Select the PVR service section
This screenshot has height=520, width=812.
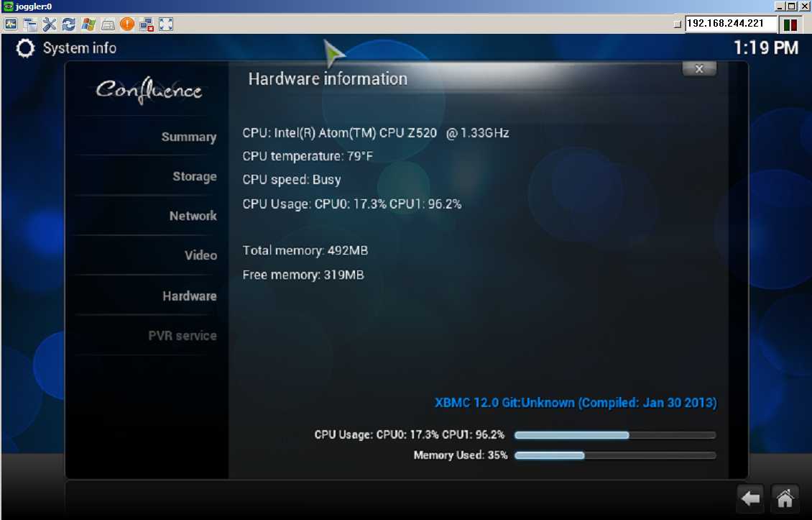coord(183,335)
